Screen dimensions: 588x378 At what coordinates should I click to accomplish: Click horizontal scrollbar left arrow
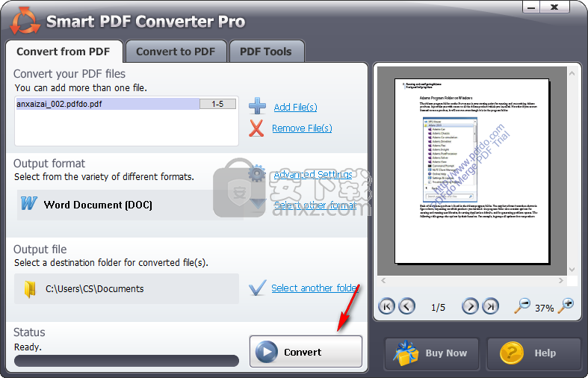point(383,280)
